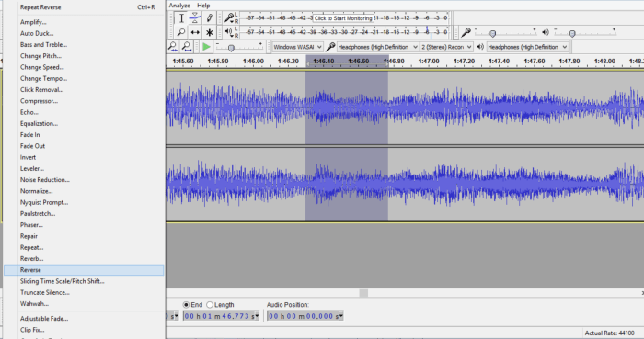Viewport: 644px width, 339px height.
Task: Select the Zoom magnifier tool
Action: pos(181,32)
